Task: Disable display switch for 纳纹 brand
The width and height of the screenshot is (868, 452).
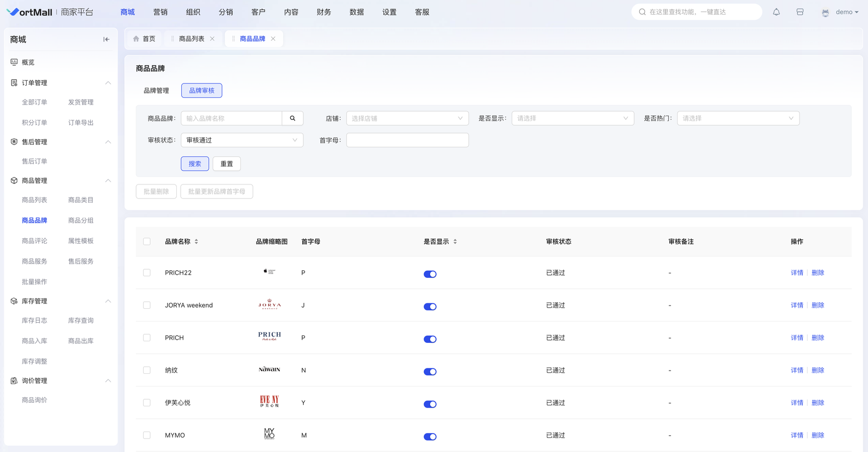Action: coord(430,372)
